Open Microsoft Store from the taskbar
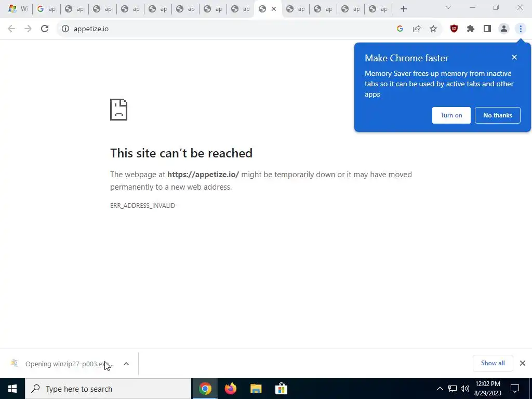 281,389
